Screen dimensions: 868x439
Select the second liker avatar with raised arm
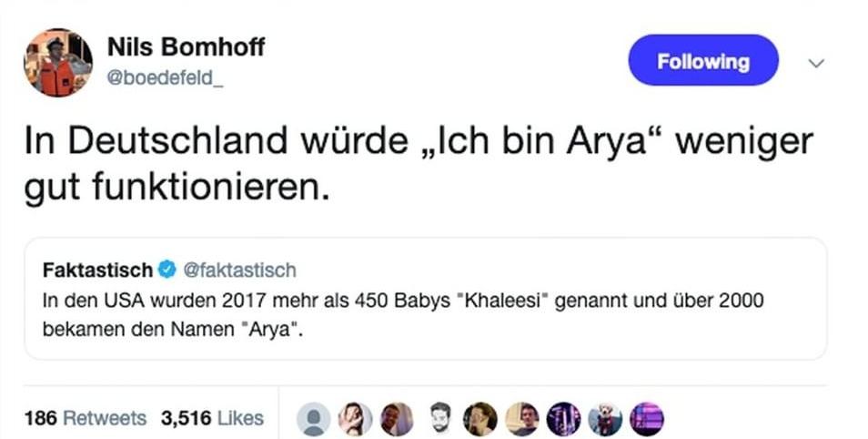355,419
